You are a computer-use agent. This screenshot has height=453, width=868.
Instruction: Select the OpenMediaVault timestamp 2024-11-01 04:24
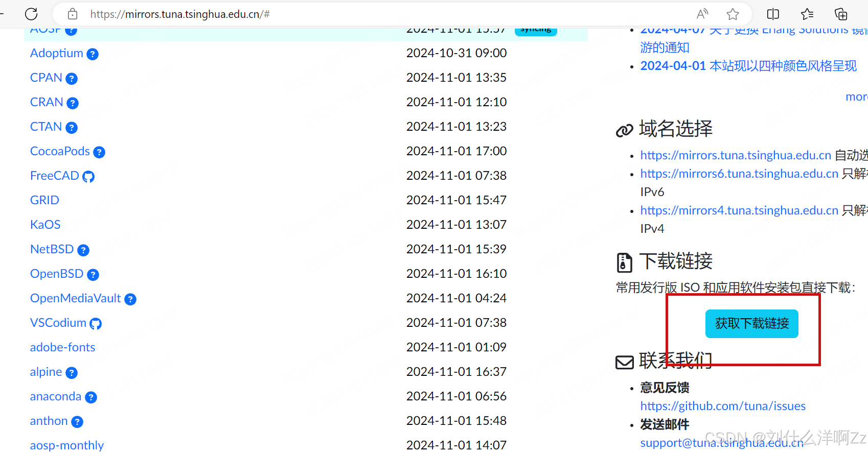tap(456, 298)
